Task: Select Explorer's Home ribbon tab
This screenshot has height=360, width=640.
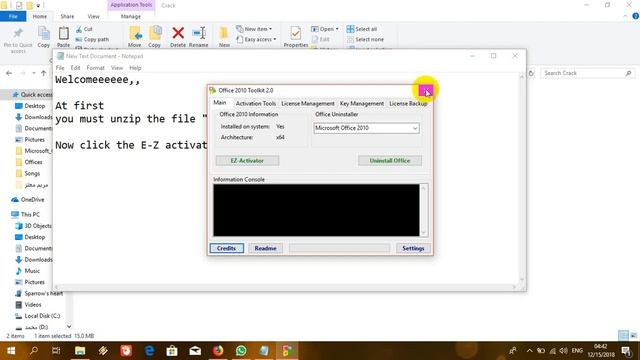Action: 40,16
